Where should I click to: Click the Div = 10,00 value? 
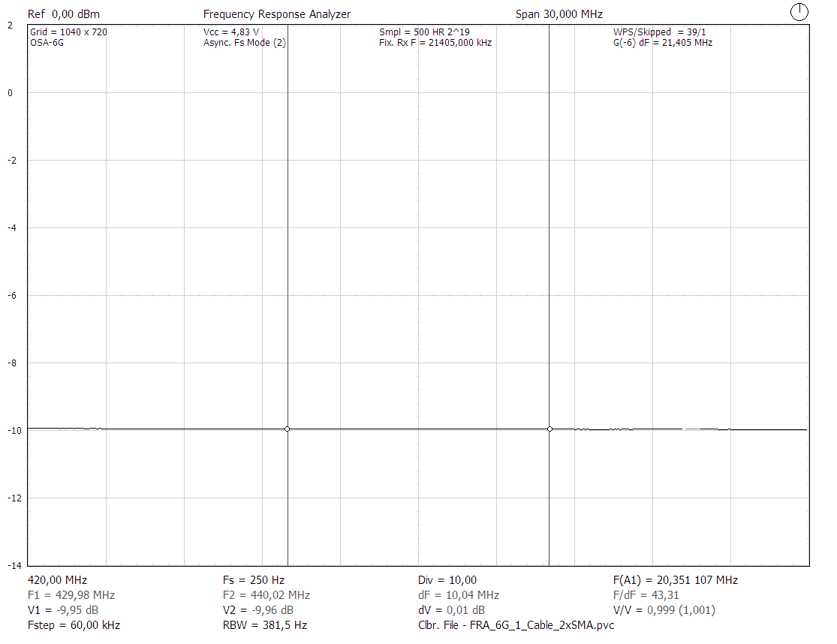(x=447, y=580)
